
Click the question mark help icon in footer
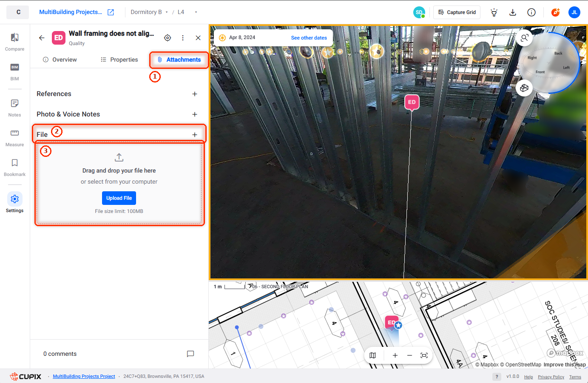pyautogui.click(x=497, y=377)
